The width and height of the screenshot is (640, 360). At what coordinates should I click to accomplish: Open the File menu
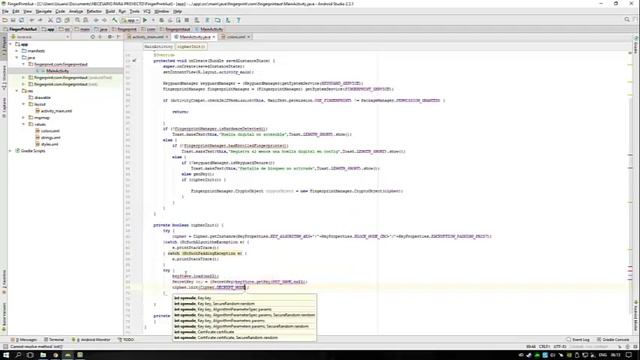click(x=5, y=11)
